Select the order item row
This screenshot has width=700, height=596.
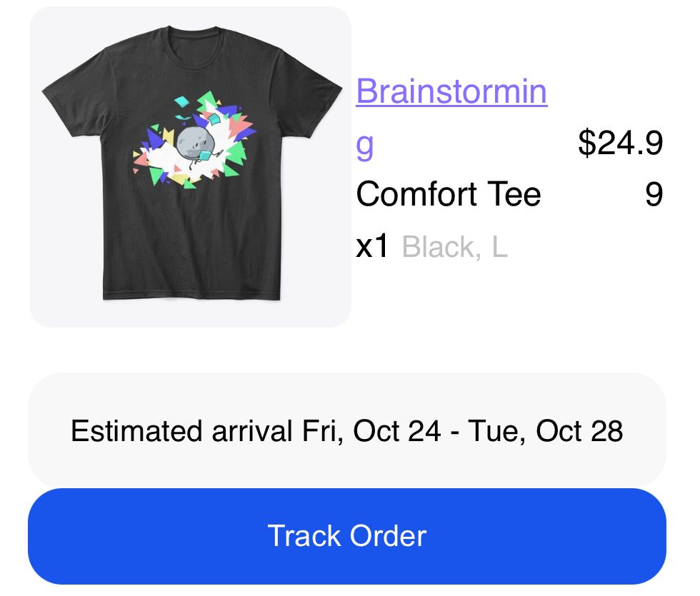[350, 164]
